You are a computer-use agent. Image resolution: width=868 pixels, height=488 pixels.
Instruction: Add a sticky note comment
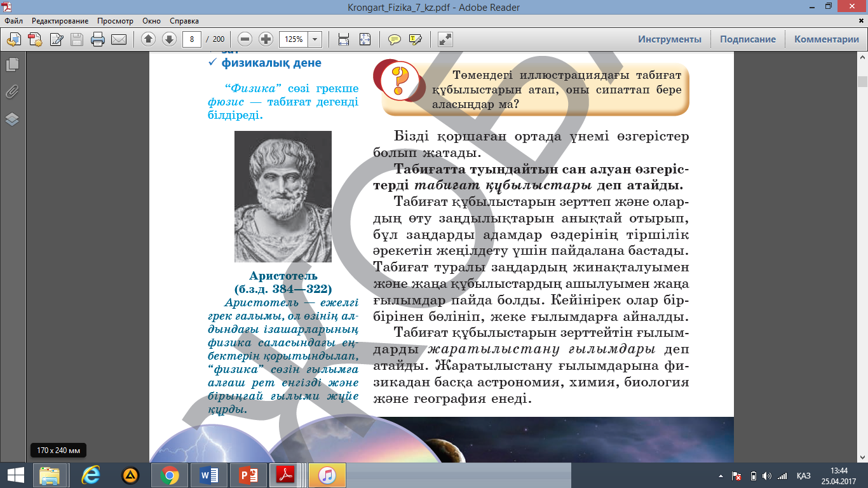(x=395, y=39)
